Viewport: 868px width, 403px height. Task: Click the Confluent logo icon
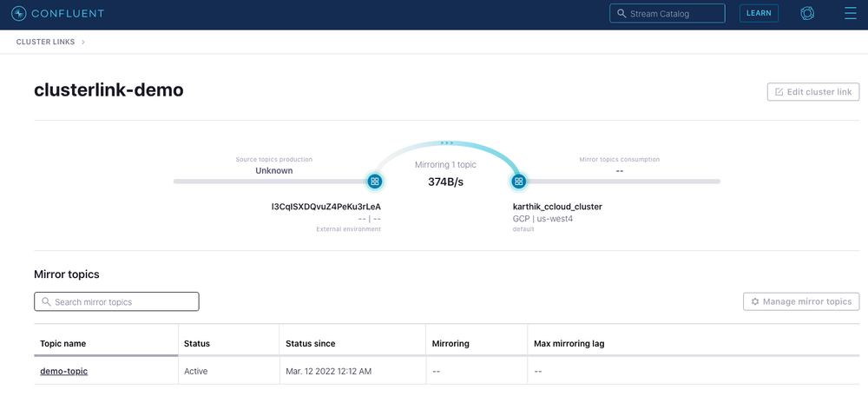coord(19,13)
